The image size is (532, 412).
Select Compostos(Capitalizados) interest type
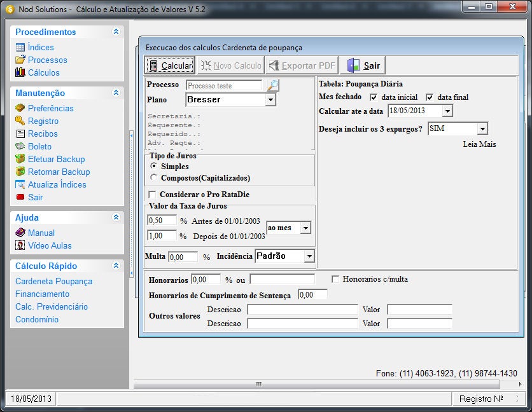(x=154, y=177)
